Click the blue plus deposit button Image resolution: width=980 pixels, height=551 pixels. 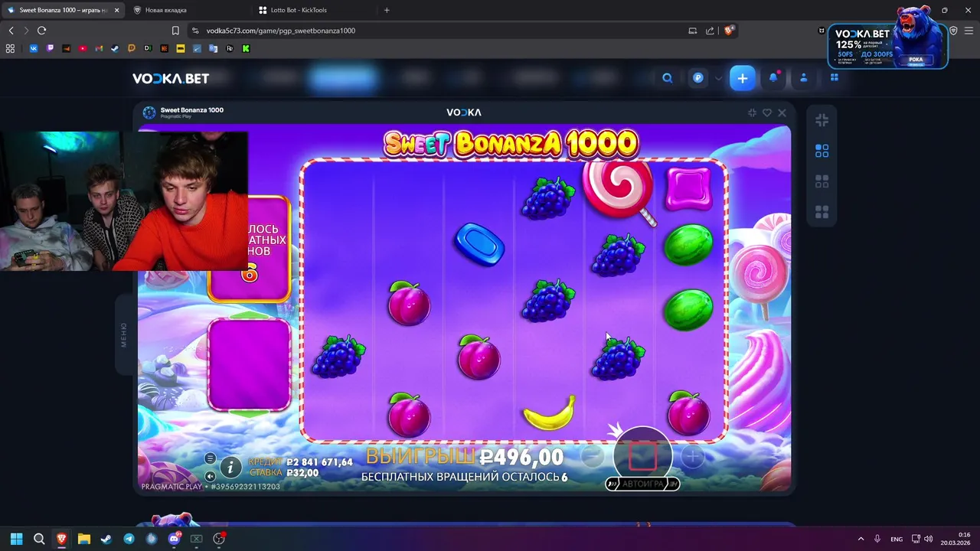[743, 78]
